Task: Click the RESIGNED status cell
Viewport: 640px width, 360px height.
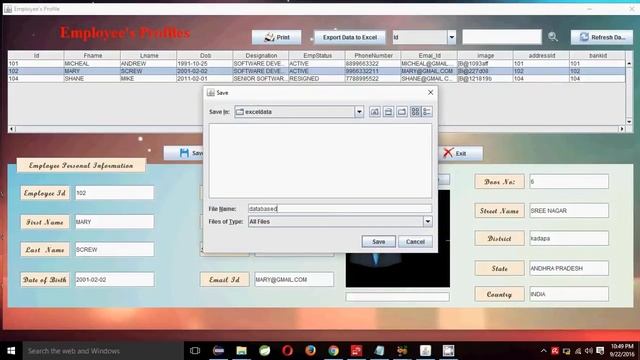Action: pos(317,78)
